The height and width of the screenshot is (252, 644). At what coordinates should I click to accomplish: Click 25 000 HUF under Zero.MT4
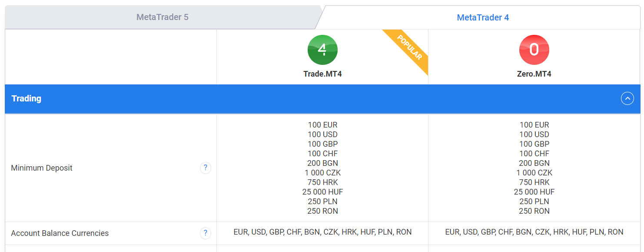coord(534,192)
